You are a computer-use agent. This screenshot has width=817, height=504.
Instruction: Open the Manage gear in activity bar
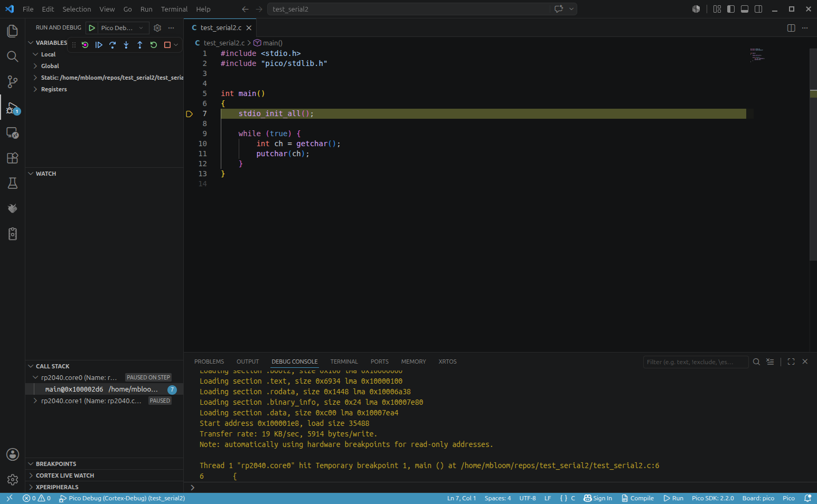tap(13, 480)
